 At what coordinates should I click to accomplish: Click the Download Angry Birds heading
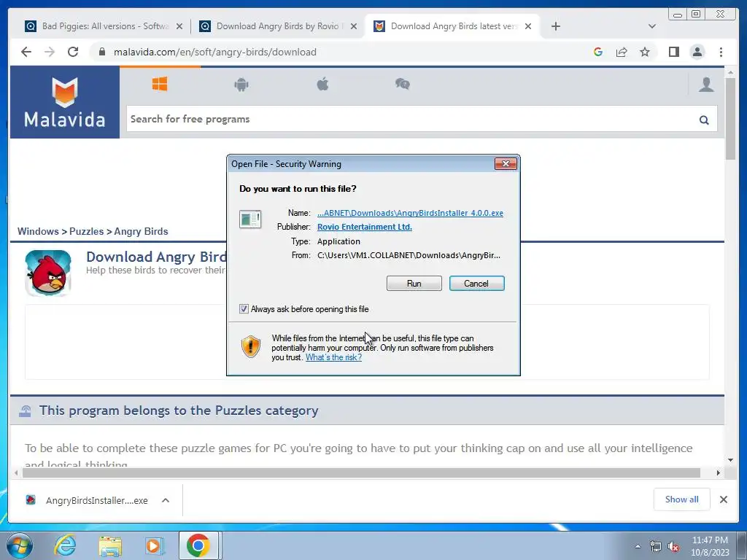[x=156, y=257]
